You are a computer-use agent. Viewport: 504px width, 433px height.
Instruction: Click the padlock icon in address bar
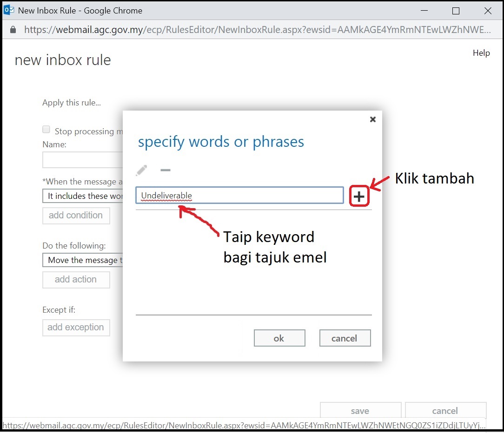point(13,30)
